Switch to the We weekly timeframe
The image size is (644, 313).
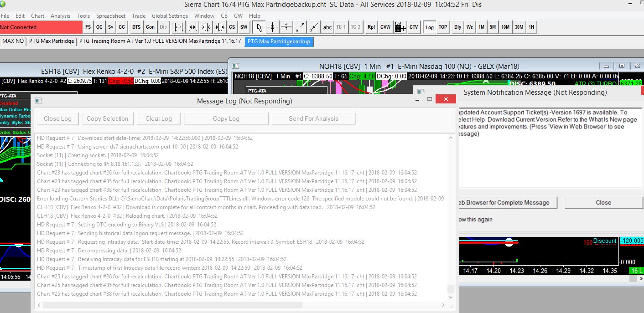click(x=470, y=27)
